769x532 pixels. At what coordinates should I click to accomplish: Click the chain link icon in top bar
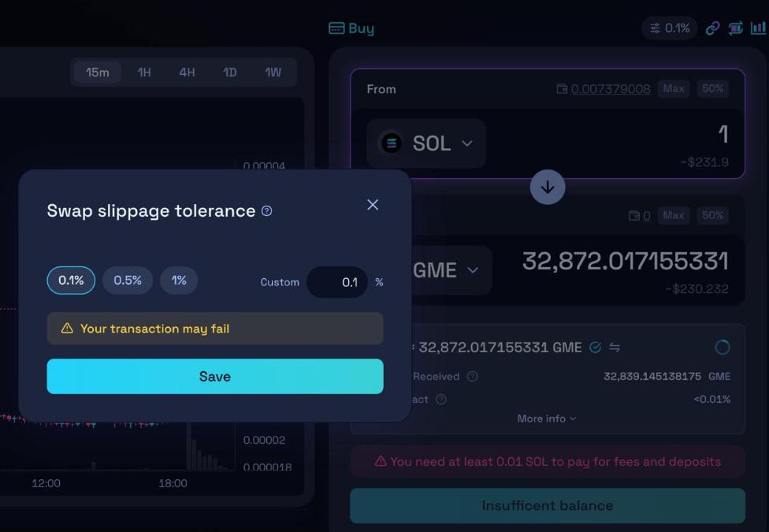pos(712,28)
